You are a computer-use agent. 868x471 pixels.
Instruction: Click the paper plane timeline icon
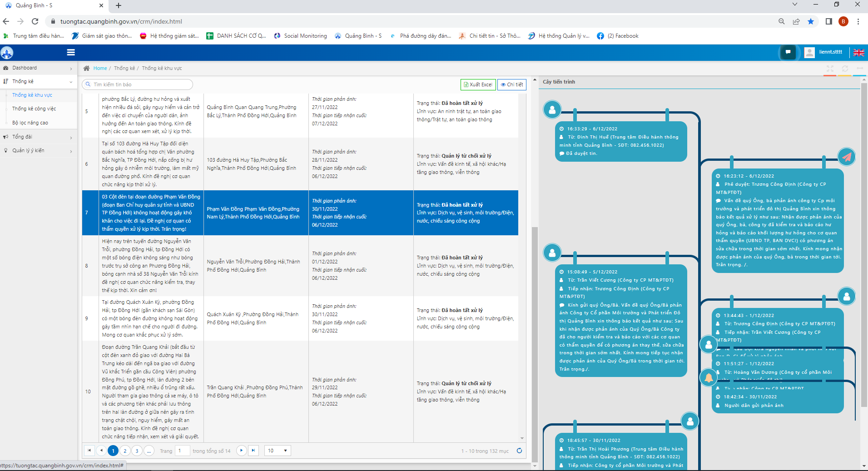point(847,157)
